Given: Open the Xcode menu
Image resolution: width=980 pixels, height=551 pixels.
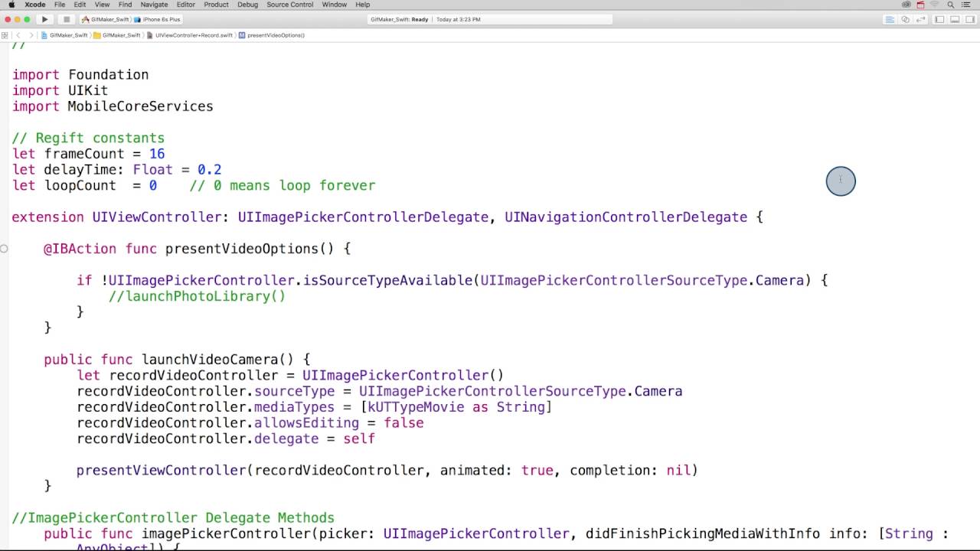Looking at the screenshot, I should point(34,5).
